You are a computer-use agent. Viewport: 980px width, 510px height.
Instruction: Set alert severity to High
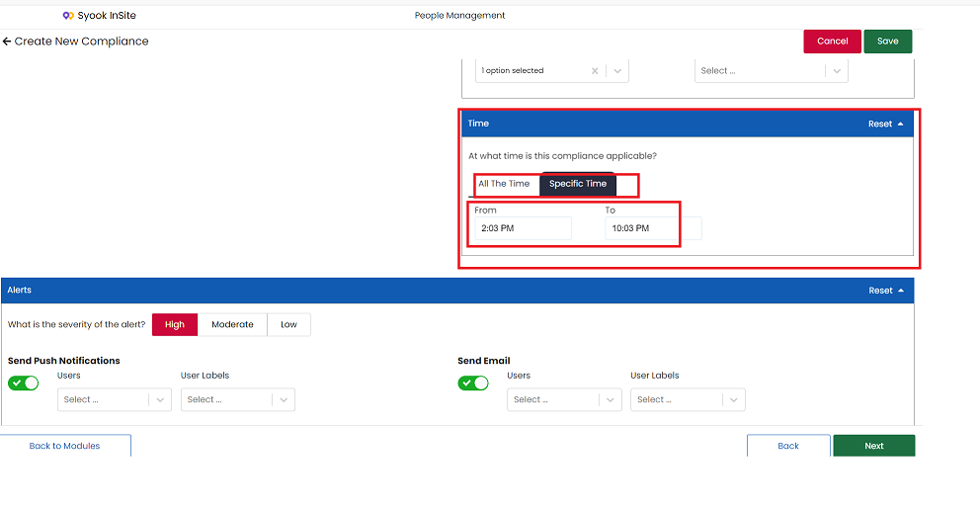(175, 325)
